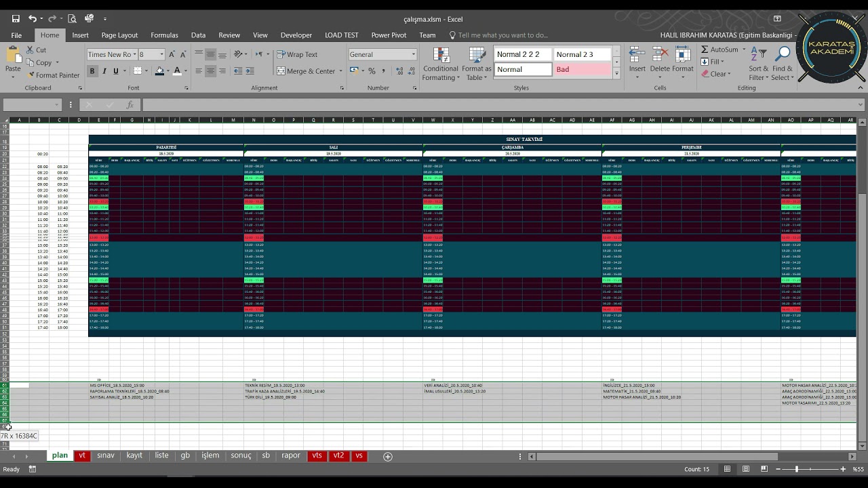Increase the font size
The image size is (868, 488).
pyautogui.click(x=172, y=54)
